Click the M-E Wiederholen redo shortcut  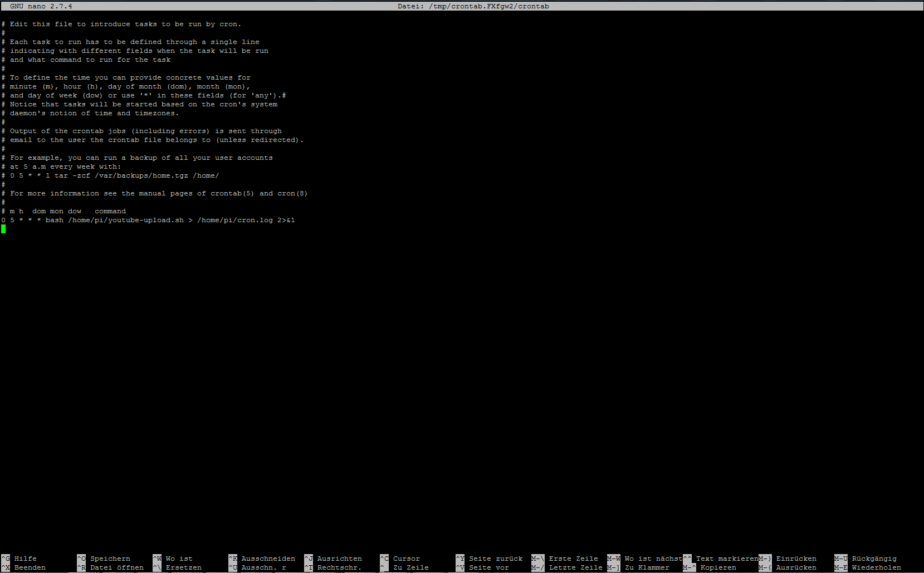click(x=868, y=567)
